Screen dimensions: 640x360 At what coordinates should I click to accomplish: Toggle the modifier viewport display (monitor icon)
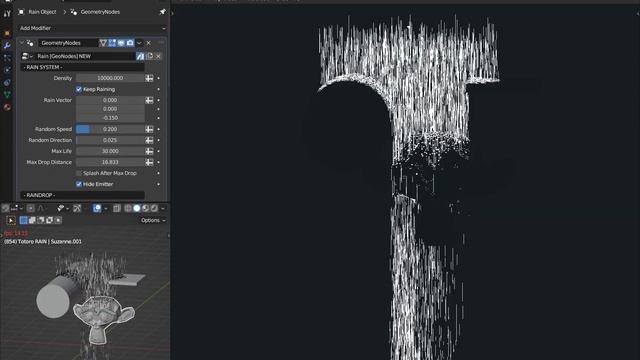point(121,43)
